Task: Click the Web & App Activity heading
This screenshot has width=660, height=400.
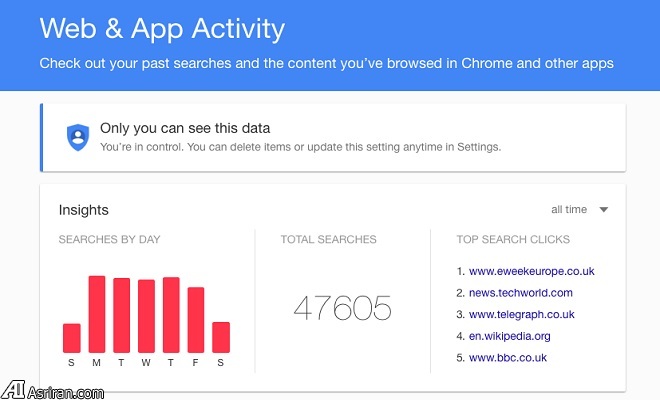Action: (x=162, y=28)
